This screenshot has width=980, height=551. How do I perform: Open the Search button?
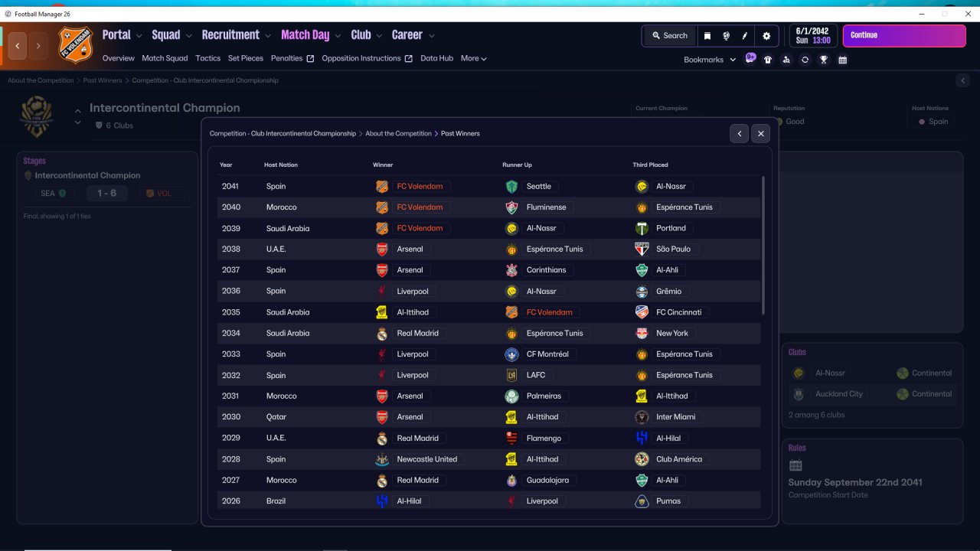[x=670, y=36]
